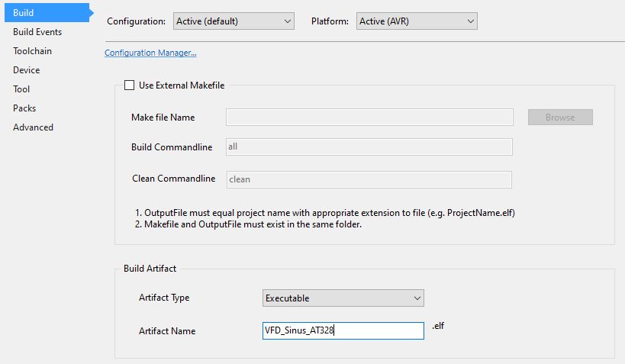Click the Clean Commandline field

pos(369,179)
